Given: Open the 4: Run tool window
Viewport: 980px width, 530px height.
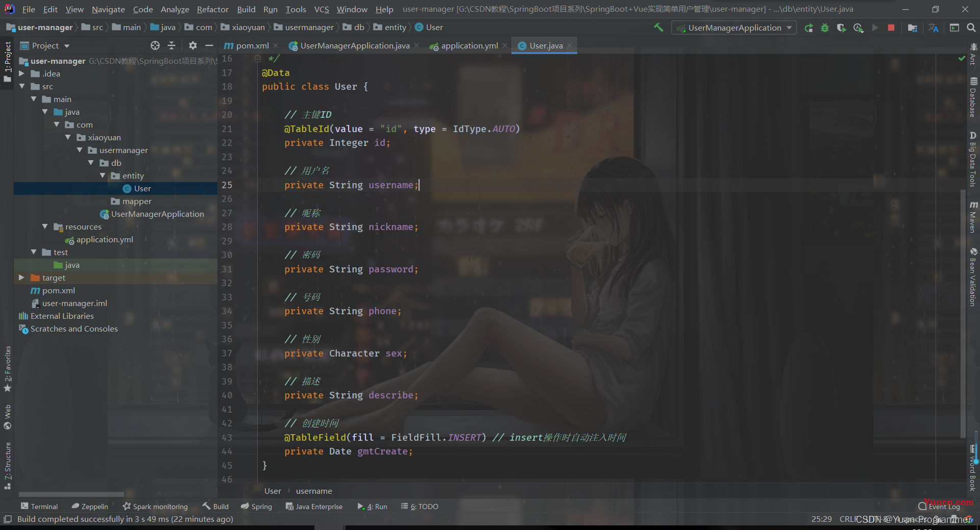Looking at the screenshot, I should point(372,507).
